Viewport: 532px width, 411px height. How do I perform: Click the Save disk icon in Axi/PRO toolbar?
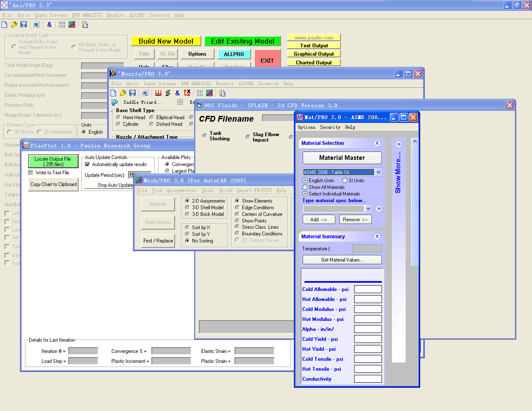(x=24, y=24)
